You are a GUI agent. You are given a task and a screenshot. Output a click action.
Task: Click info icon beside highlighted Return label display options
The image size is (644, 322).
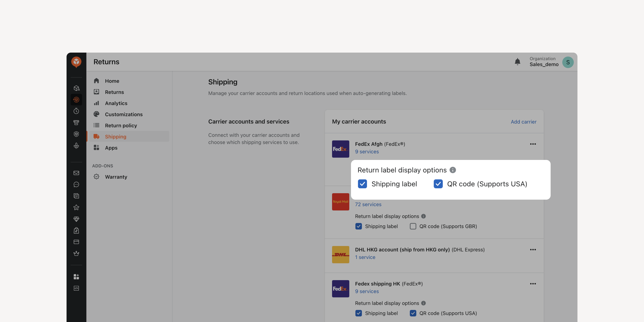click(x=453, y=170)
